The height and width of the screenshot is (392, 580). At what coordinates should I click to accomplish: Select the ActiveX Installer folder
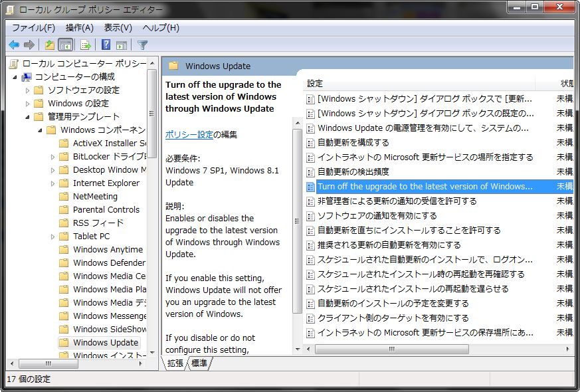tap(110, 143)
